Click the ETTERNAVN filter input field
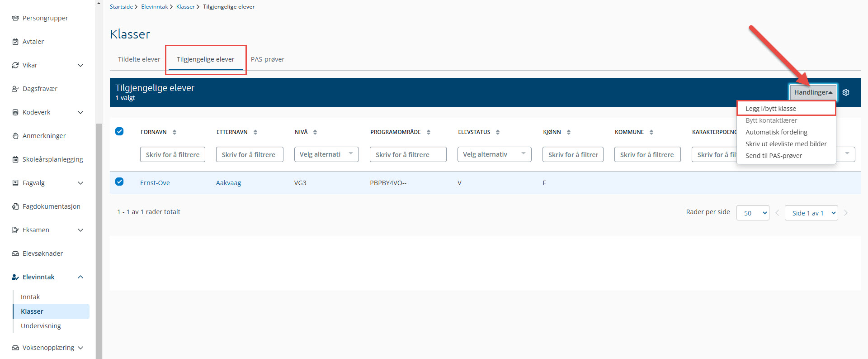Image resolution: width=868 pixels, height=359 pixels. (250, 154)
